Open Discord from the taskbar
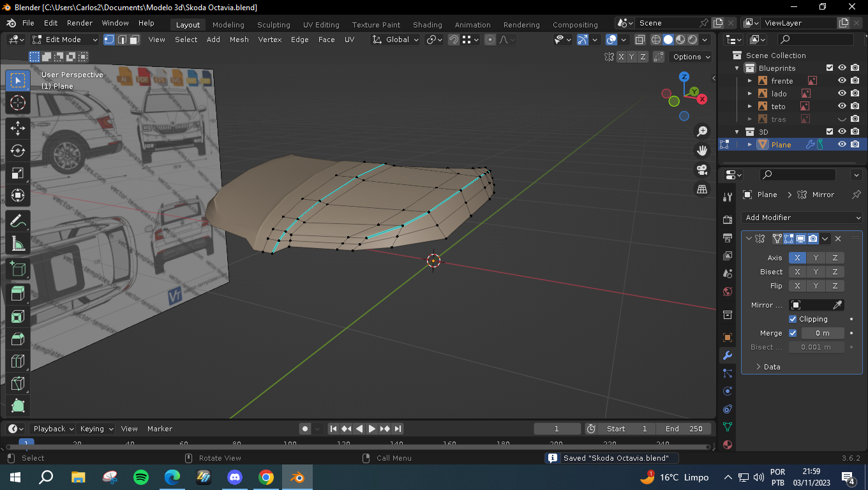Image resolution: width=868 pixels, height=490 pixels. (x=235, y=477)
